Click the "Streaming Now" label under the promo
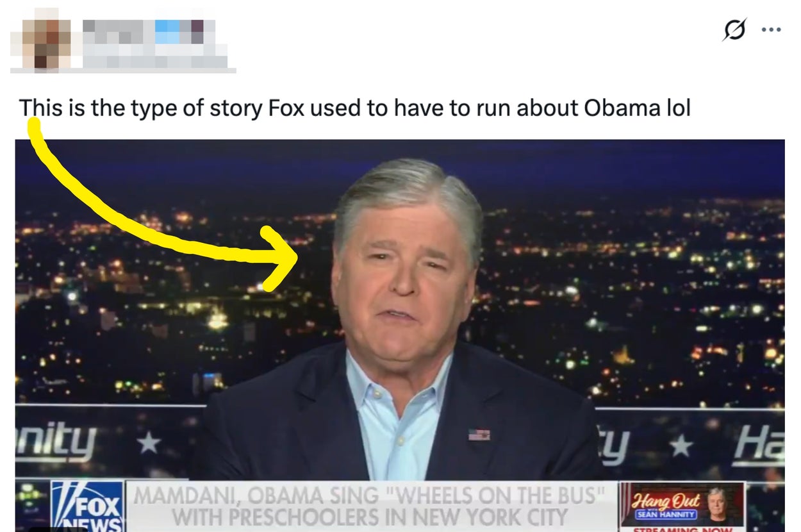801x532 pixels. (682, 529)
